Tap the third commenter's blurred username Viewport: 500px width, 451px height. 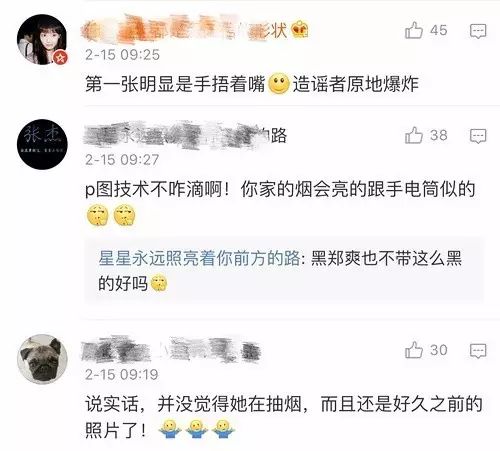click(x=171, y=350)
